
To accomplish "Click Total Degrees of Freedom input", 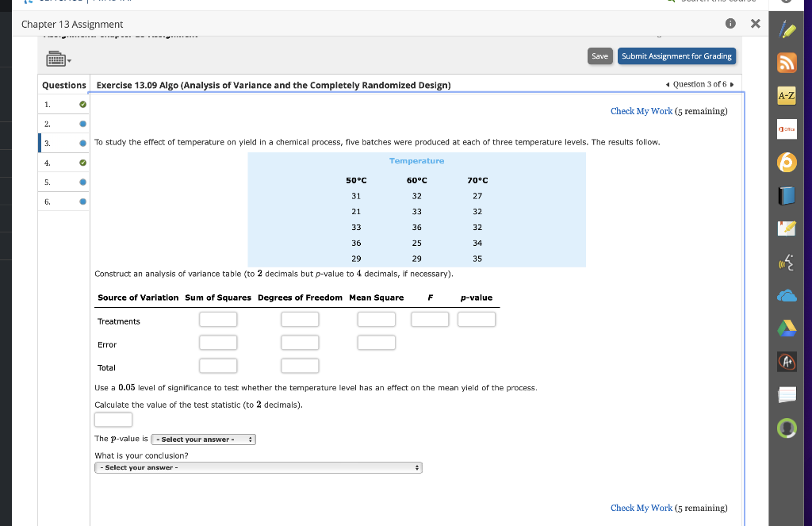I will pyautogui.click(x=300, y=366).
